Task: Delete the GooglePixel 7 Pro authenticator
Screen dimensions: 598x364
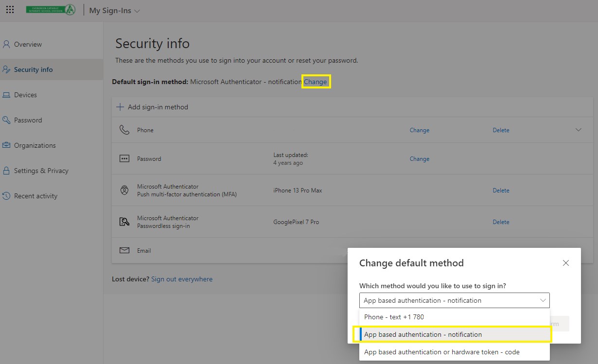Action: click(x=501, y=222)
